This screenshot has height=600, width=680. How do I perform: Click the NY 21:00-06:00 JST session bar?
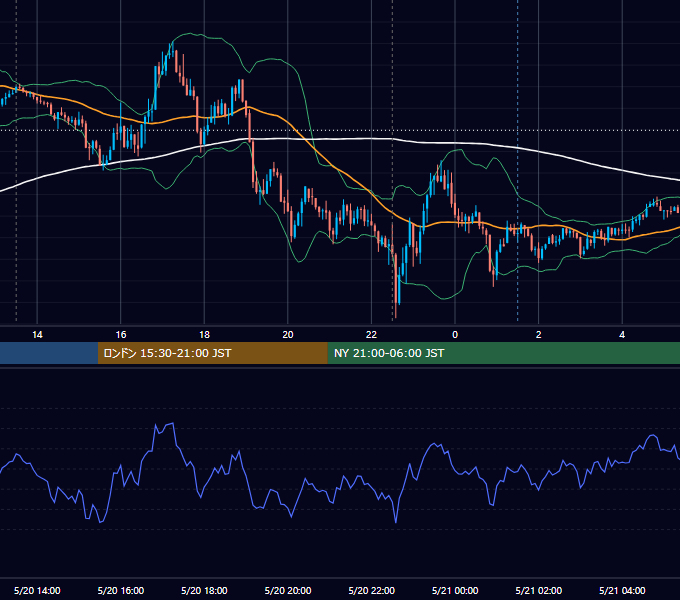[503, 353]
